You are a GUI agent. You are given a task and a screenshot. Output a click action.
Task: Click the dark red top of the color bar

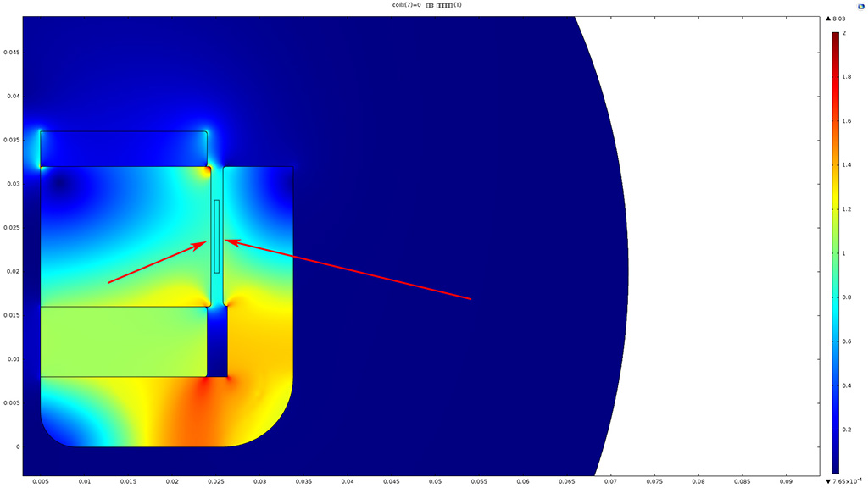[835, 37]
